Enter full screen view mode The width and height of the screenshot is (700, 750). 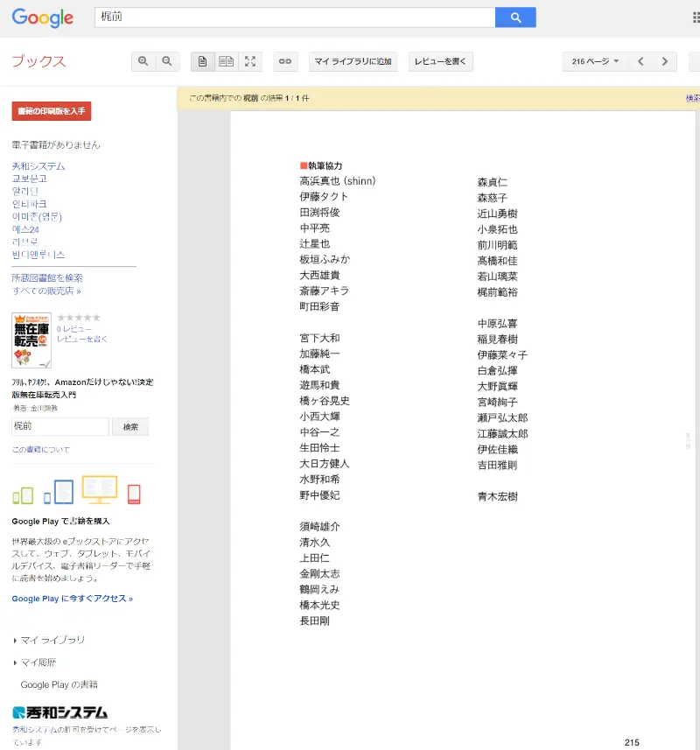tap(250, 61)
